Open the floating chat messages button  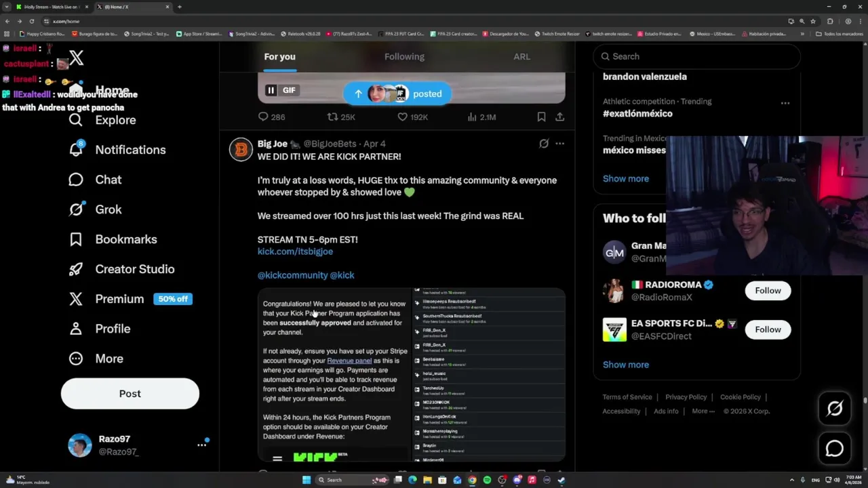pyautogui.click(x=835, y=448)
